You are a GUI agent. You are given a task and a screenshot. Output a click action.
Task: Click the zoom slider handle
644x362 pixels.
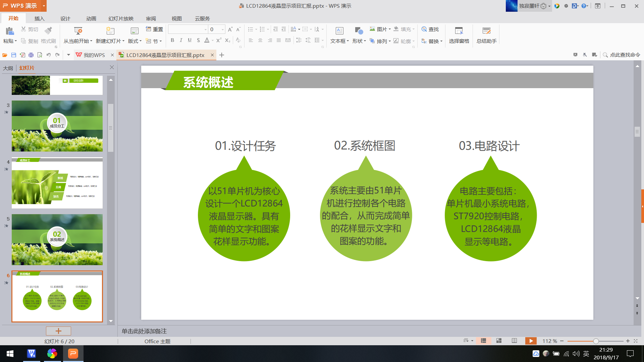[x=596, y=341]
